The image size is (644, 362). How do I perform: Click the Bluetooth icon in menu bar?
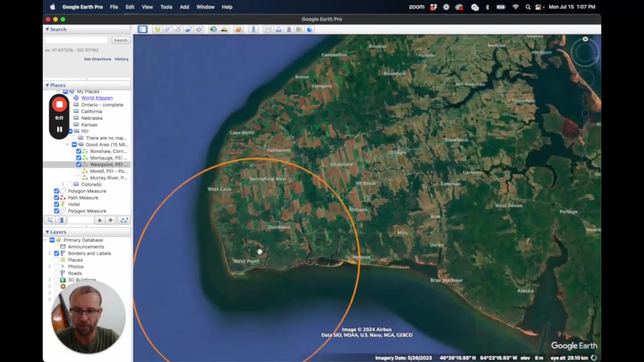(487, 7)
